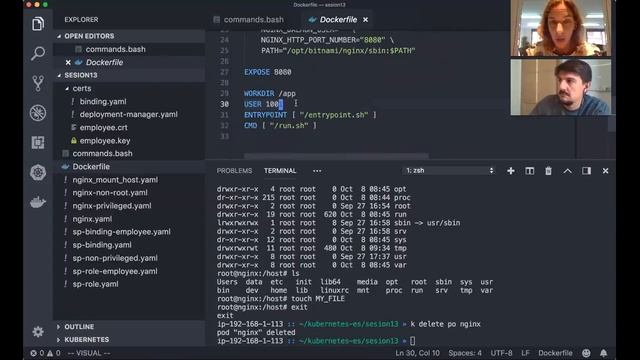
Task: Choose the terminal from the 1: zsh dropdown
Action: [x=449, y=171]
